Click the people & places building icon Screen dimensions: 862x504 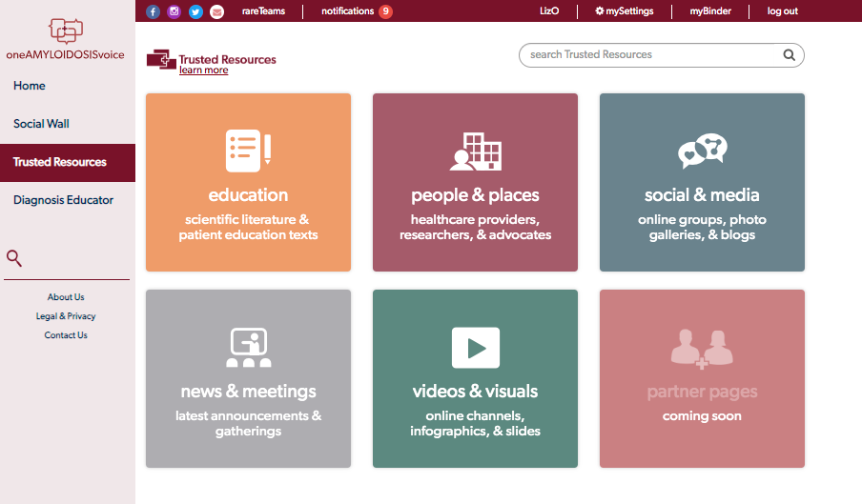point(476,151)
